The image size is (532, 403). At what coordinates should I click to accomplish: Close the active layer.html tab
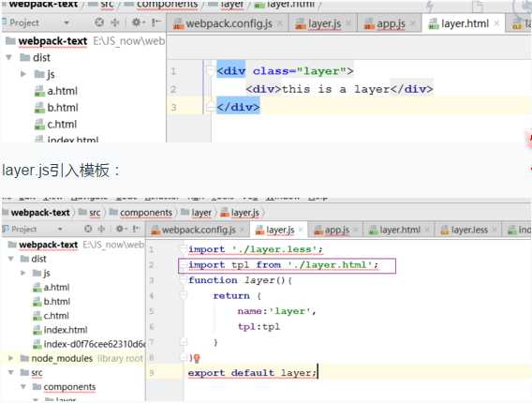pos(496,23)
